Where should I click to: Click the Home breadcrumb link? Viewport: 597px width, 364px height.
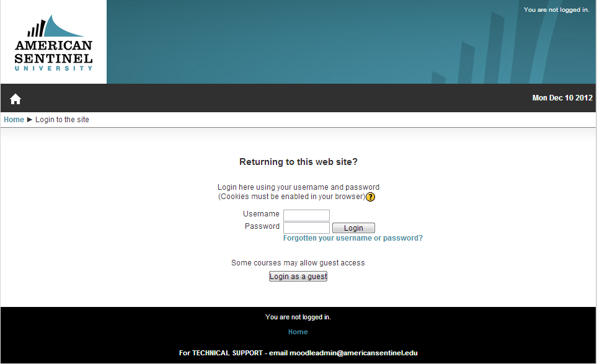tap(14, 120)
